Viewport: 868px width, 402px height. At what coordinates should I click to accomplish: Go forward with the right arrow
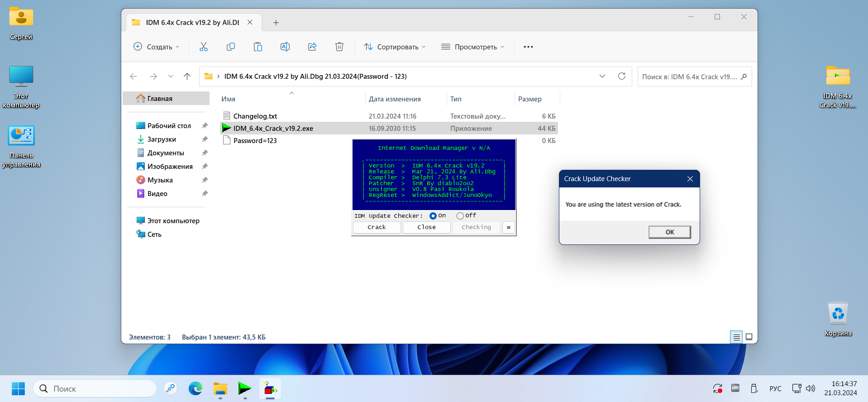(x=153, y=77)
